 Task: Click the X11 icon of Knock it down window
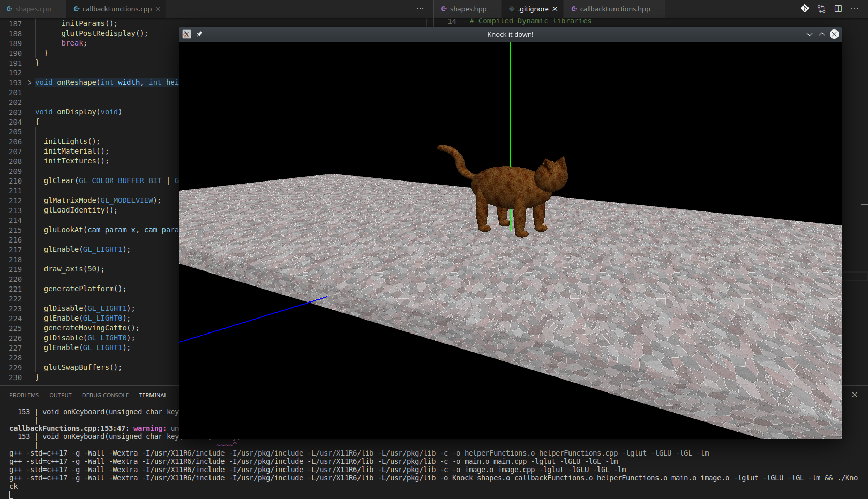coord(187,34)
